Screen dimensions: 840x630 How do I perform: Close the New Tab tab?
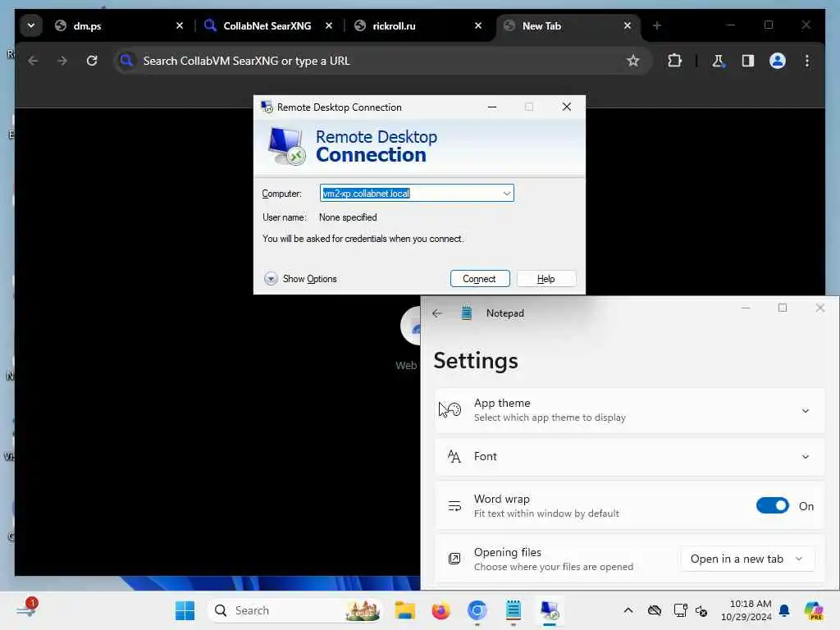click(x=628, y=25)
